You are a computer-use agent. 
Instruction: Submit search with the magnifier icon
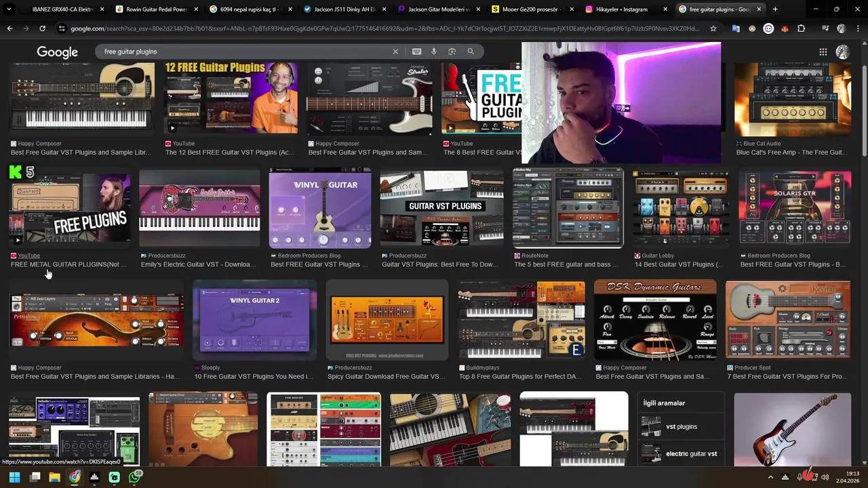coord(471,52)
